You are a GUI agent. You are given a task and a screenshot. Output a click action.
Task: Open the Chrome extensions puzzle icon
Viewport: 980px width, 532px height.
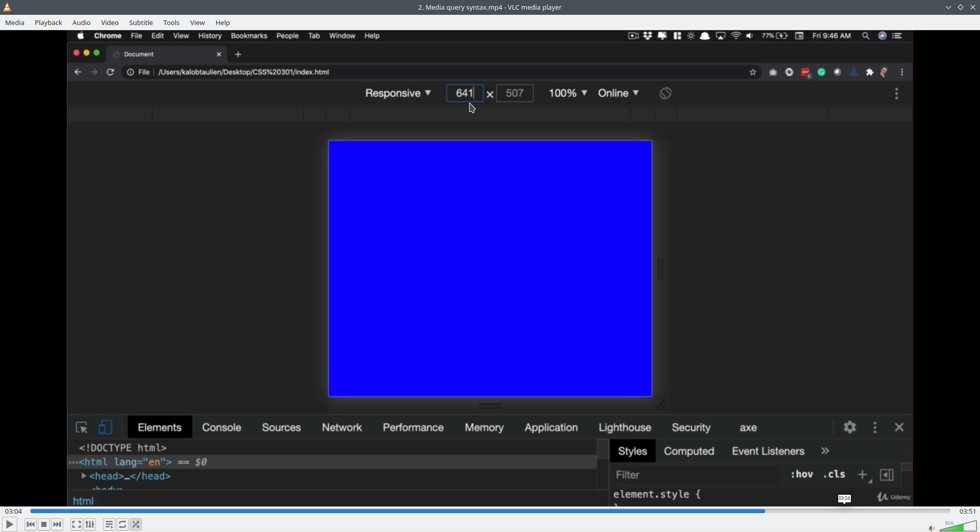click(x=870, y=72)
